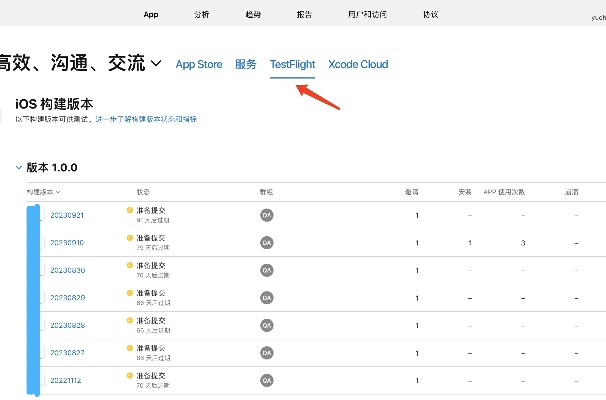Click QA group badge for build 20230830
This screenshot has height=400, width=606.
pyautogui.click(x=266, y=270)
